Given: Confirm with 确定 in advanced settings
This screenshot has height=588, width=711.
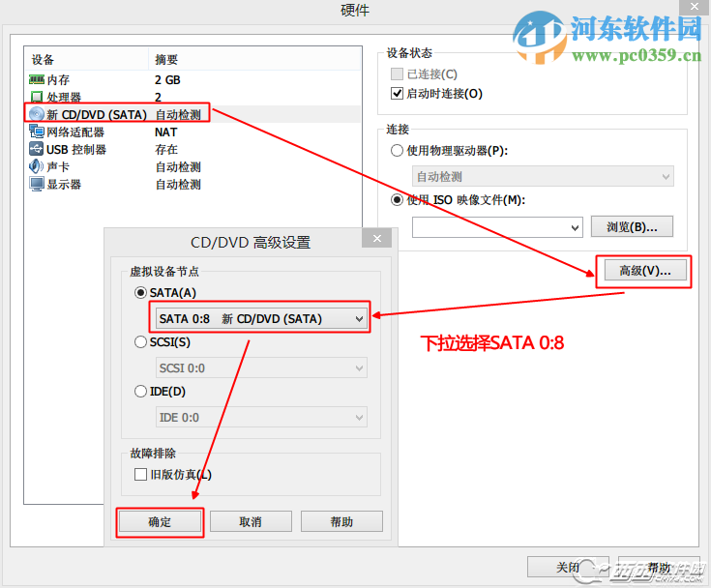Looking at the screenshot, I should (160, 522).
